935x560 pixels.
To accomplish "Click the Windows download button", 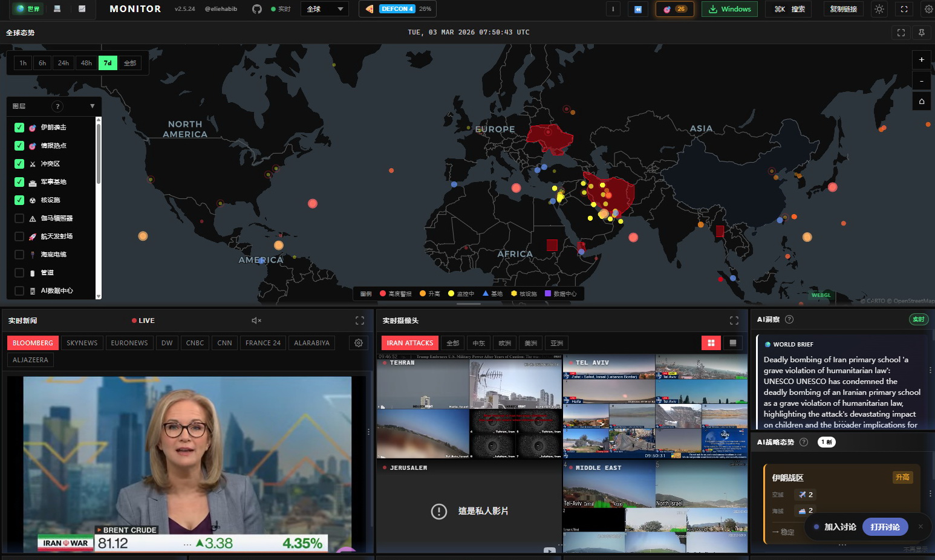I will pos(729,9).
